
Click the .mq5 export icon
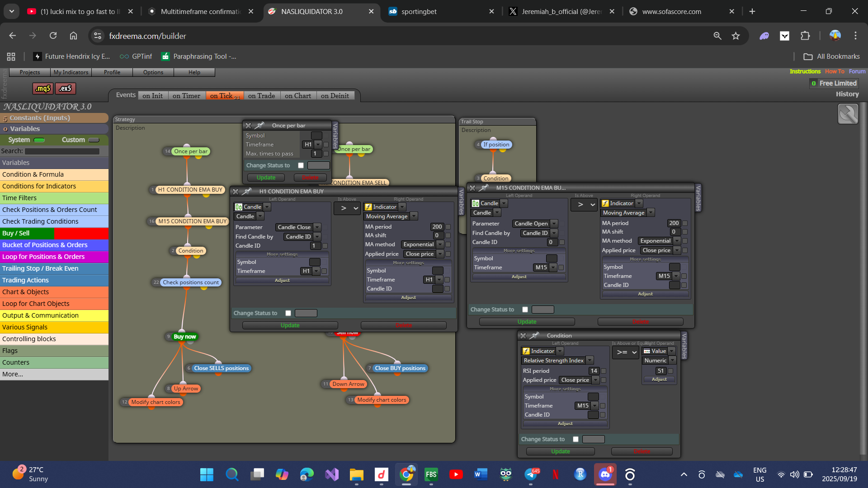point(43,89)
